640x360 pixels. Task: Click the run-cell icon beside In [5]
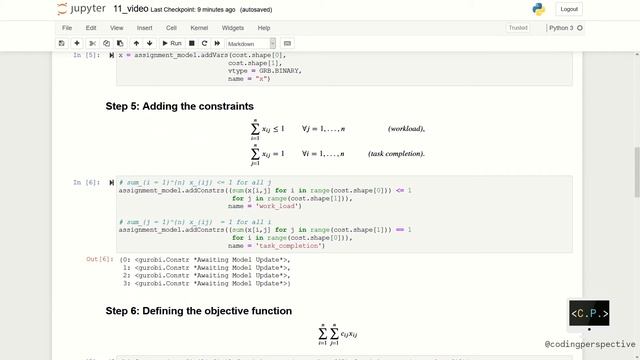111,55
